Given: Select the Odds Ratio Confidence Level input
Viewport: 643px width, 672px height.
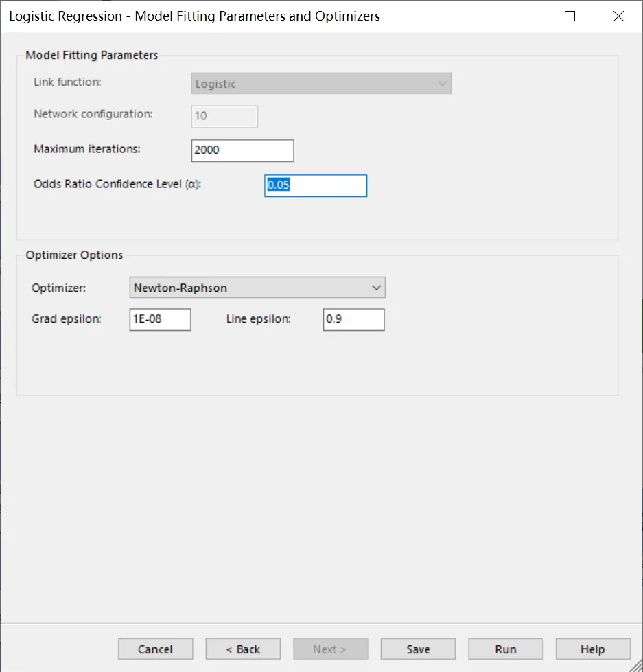Looking at the screenshot, I should click(x=316, y=185).
